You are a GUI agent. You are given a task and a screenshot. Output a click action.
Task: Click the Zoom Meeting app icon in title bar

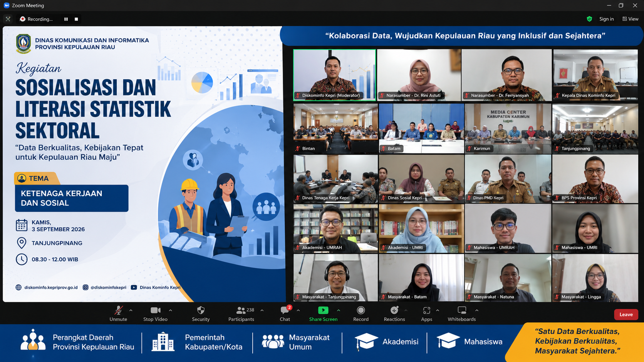[7, 5]
